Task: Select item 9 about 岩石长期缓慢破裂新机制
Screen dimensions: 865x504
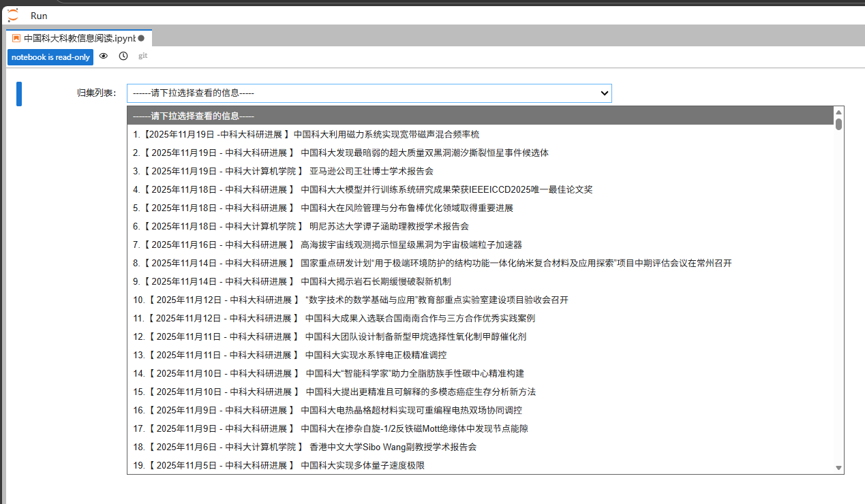Action: 481,281
